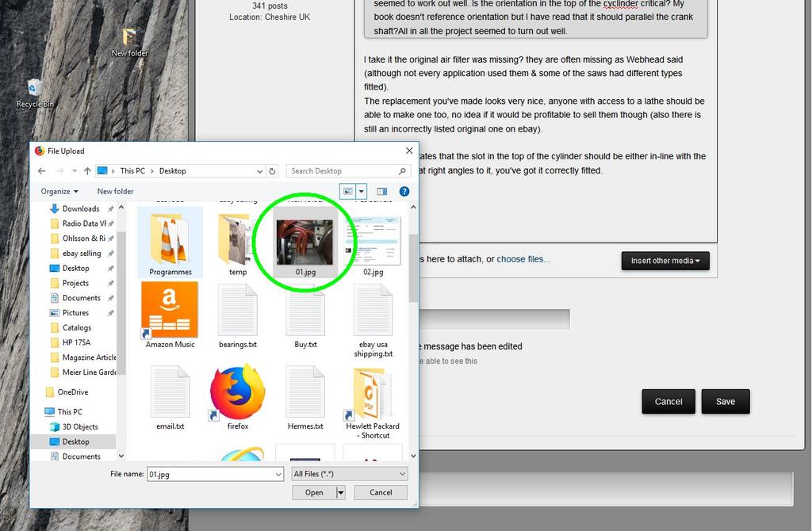Click the Back arrow in File Upload dialog
Viewport: 812px width, 531px height.
[x=41, y=170]
